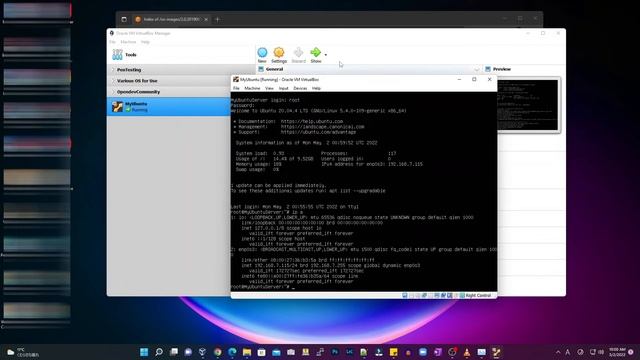Select the Tools entry in VirtualBox Manager
Viewport: 640px width, 360px height.
tap(181, 55)
